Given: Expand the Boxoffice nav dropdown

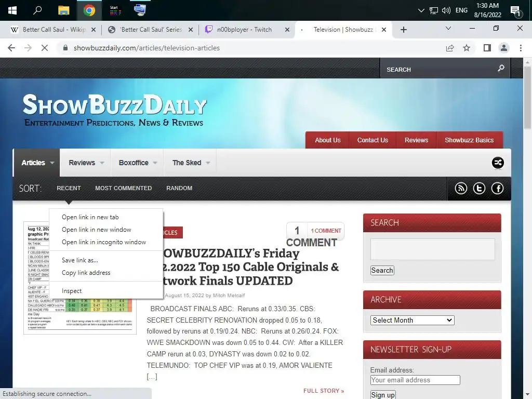Looking at the screenshot, I should [137, 163].
